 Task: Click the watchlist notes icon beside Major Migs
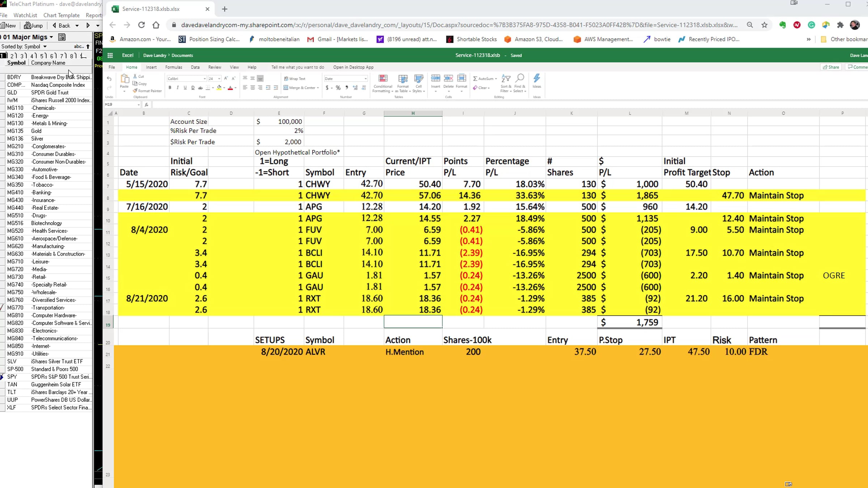(62, 37)
